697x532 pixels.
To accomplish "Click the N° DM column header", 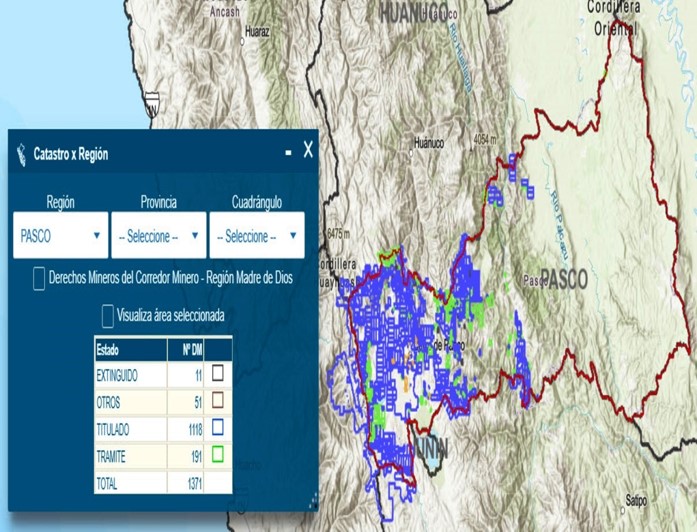I will pos(186,350).
